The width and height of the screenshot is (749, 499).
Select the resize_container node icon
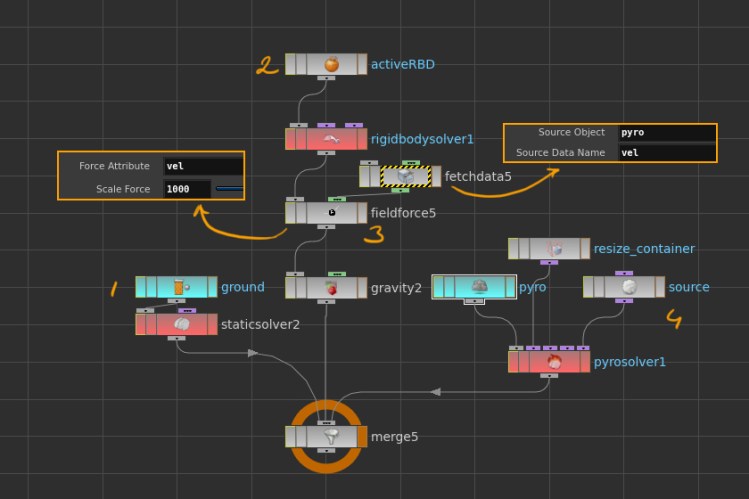point(554,249)
